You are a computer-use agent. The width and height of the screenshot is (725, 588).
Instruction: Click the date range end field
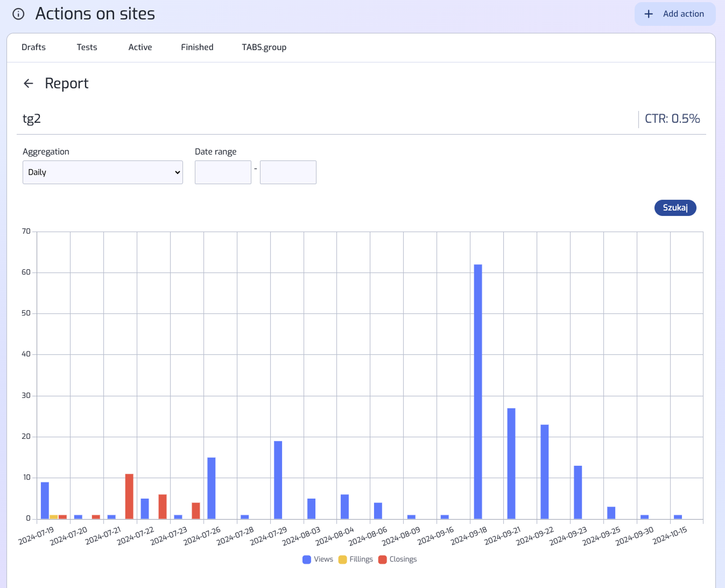pyautogui.click(x=288, y=172)
